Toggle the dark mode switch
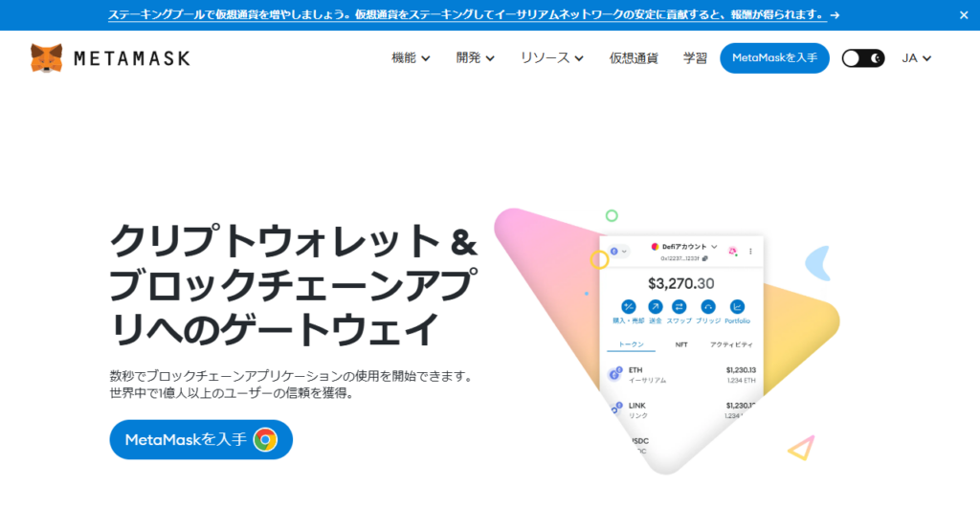Screen dimensions: 980x530 863,58
